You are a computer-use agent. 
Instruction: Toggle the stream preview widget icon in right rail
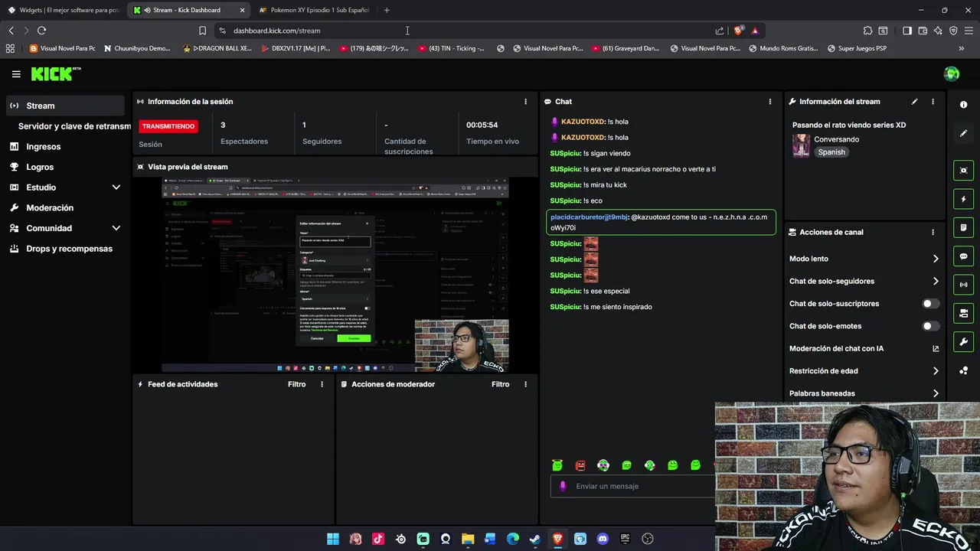(963, 171)
